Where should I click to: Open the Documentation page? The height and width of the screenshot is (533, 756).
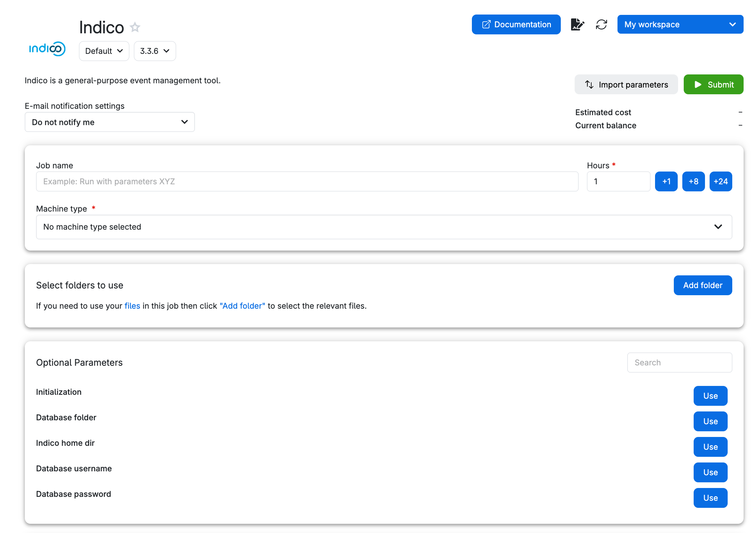coord(516,24)
